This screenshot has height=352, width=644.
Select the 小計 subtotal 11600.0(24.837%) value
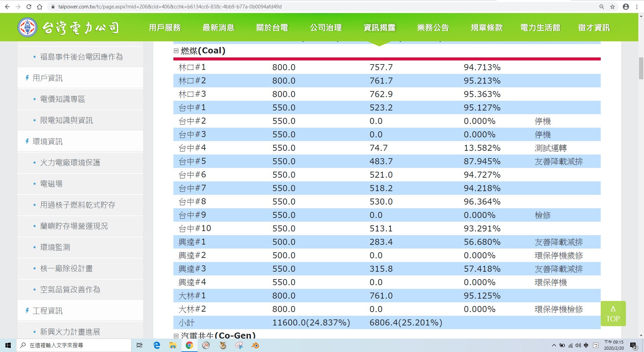click(x=311, y=322)
